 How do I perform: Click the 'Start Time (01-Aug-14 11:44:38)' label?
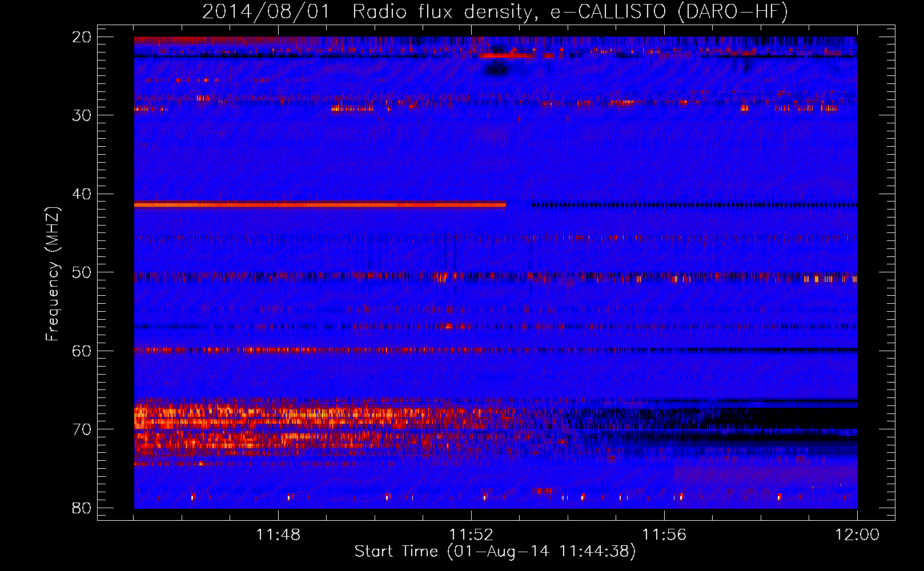point(495,552)
